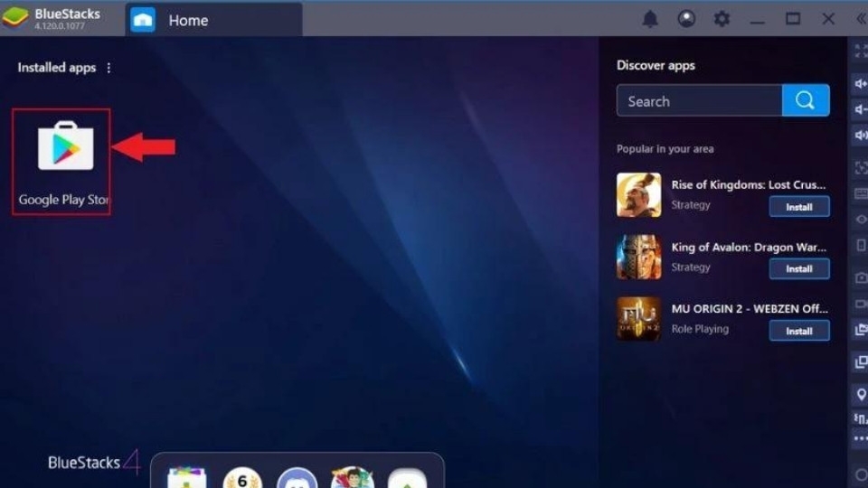The image size is (868, 488).
Task: Open the Installed apps three-dot menu
Action: (x=108, y=68)
